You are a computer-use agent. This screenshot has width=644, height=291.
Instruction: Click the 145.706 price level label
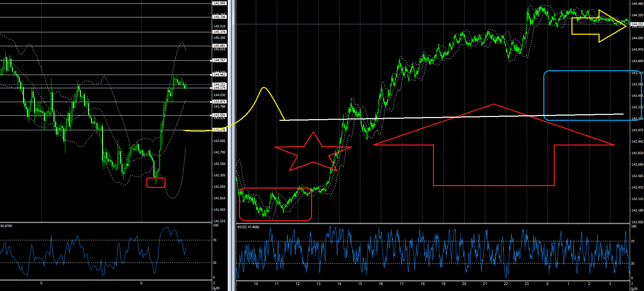[219, 17]
